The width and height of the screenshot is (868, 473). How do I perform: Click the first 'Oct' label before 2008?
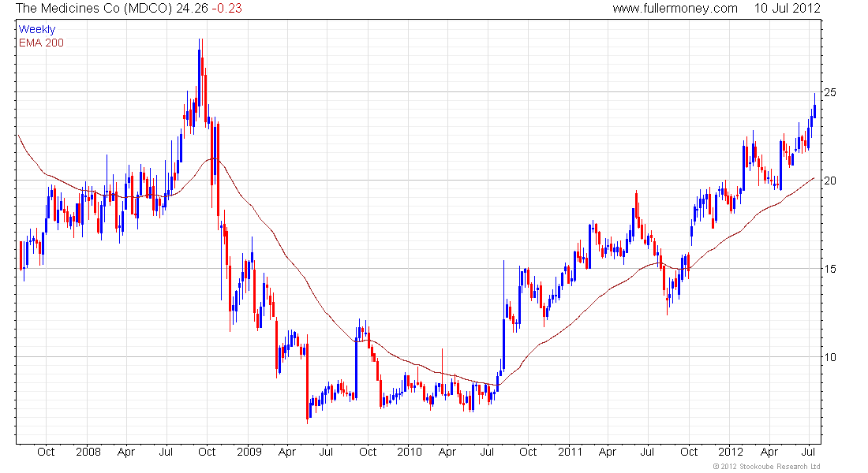click(46, 452)
